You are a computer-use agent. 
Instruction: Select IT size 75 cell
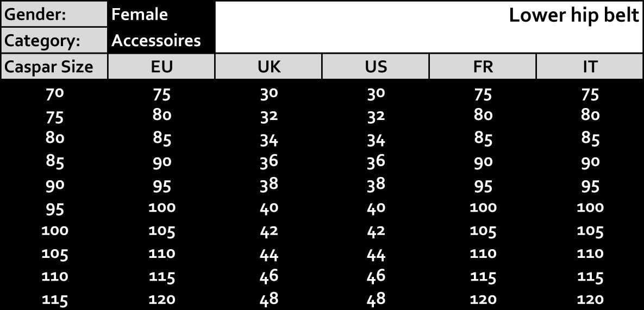[590, 94]
